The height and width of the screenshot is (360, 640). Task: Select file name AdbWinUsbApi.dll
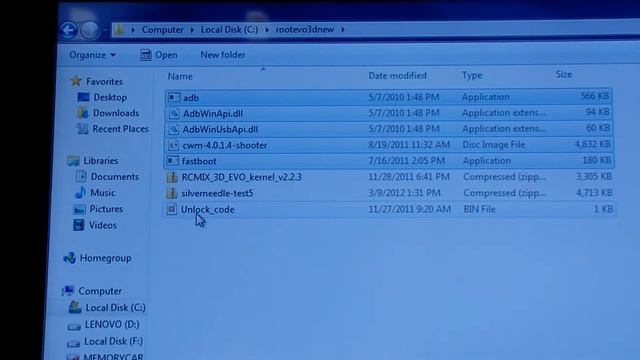220,130
